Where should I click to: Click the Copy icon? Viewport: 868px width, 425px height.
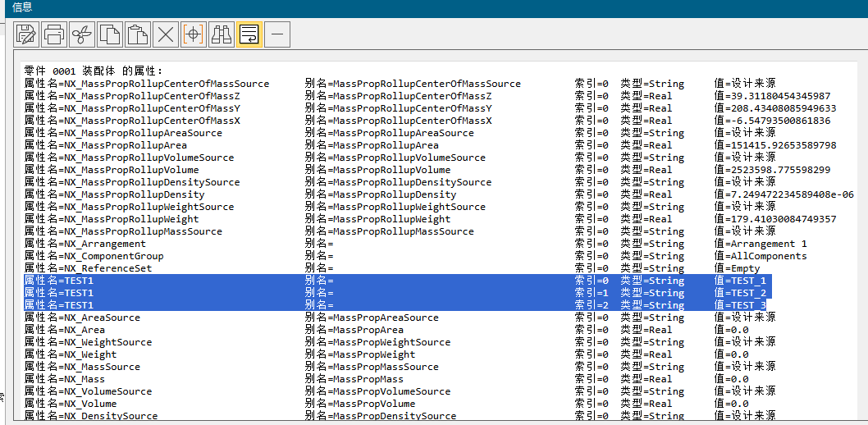pos(110,34)
